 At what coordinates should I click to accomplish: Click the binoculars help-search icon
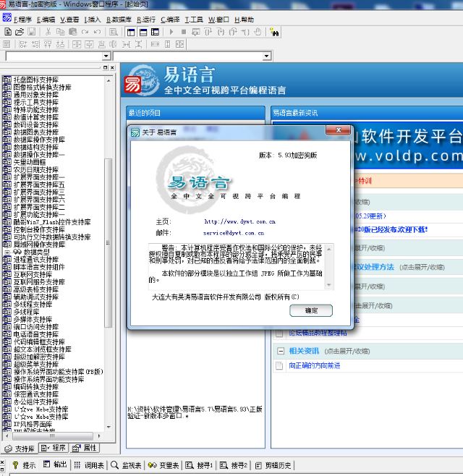pos(274,32)
